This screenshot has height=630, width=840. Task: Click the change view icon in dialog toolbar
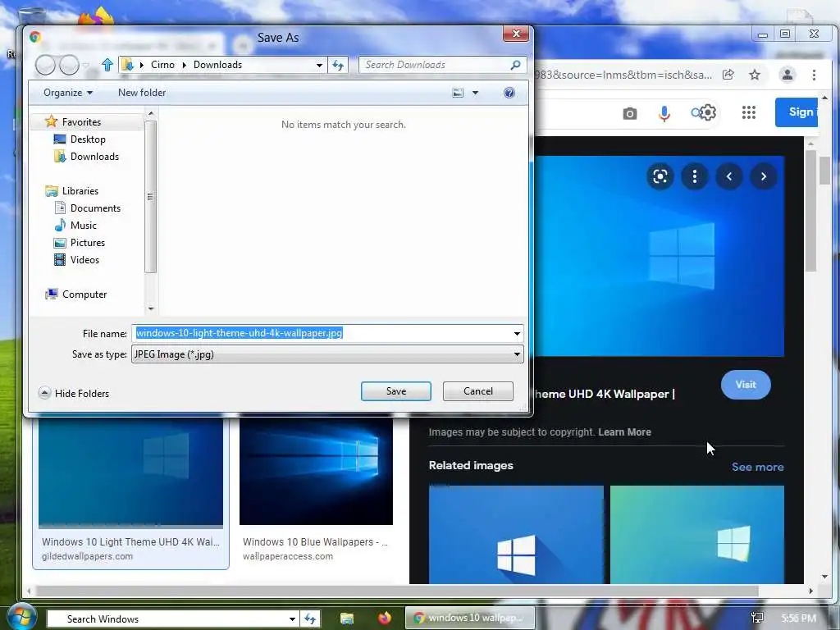tap(458, 93)
